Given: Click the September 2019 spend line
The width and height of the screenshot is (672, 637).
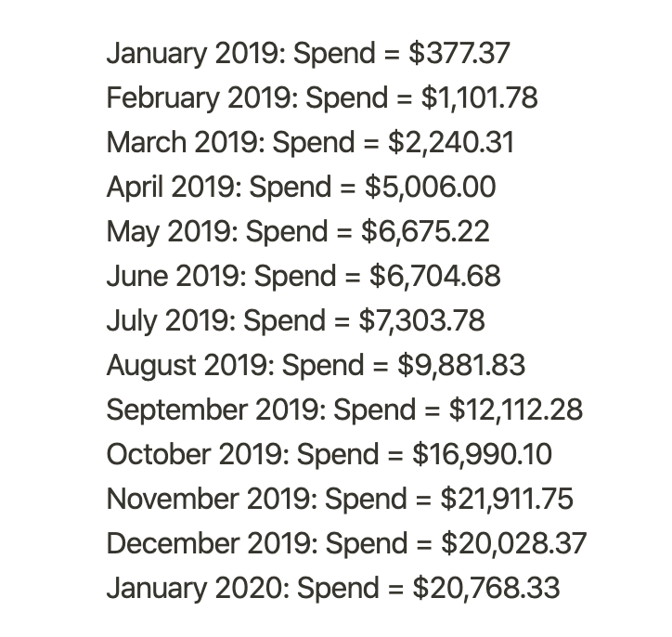Looking at the screenshot, I should 344,410.
